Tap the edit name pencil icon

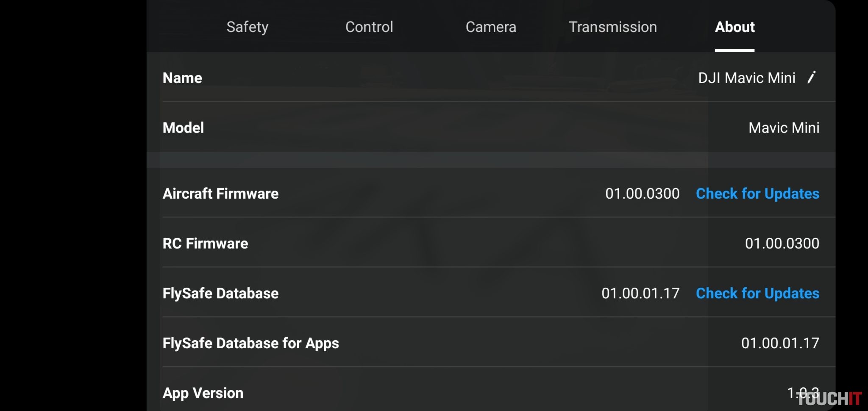tap(811, 78)
